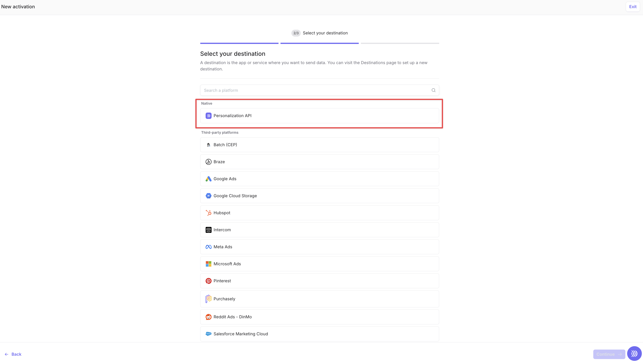Click the Intercom logo icon
The width and height of the screenshot is (643, 364).
pos(208,230)
